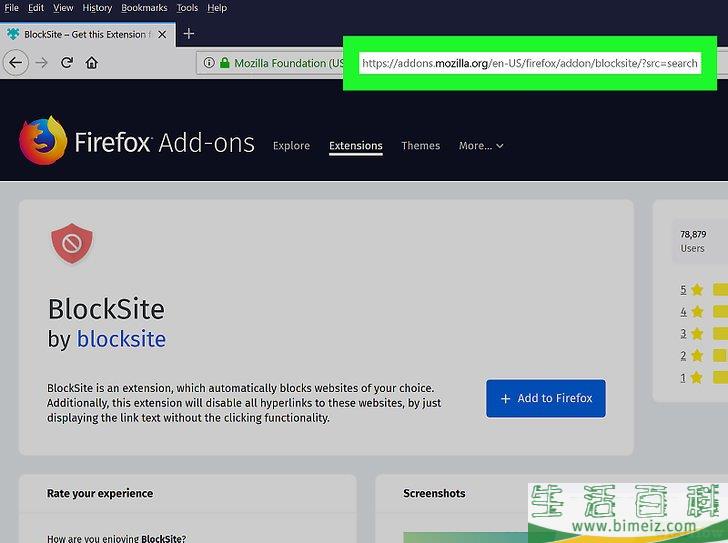This screenshot has width=728, height=543.
Task: Open the Help menu
Action: pos(217,8)
